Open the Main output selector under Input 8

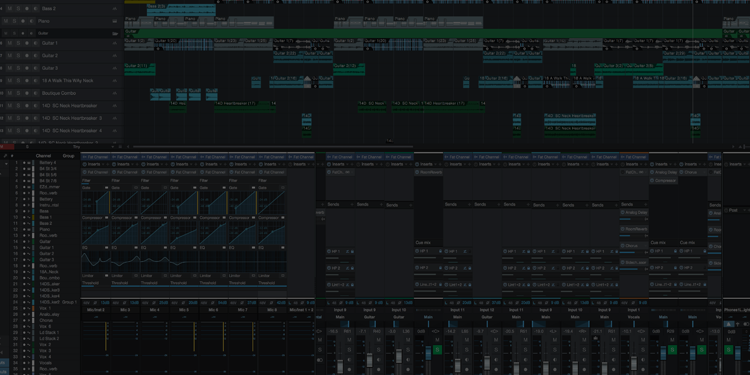coord(340,317)
